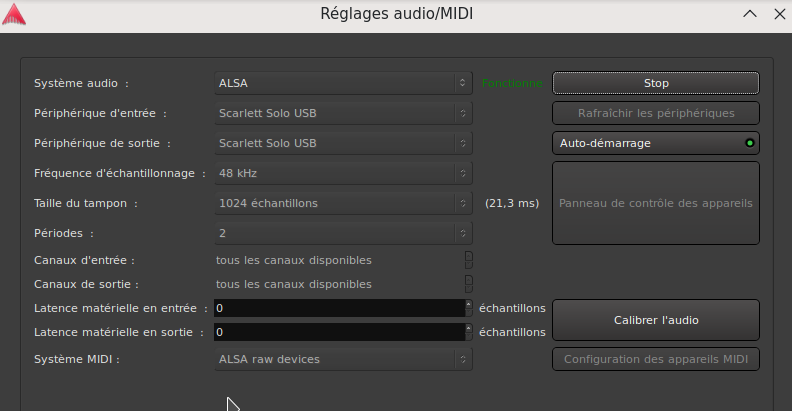Screen dimensions: 792x411
Task: Change the 48 kHz sample rate dropdown
Action: pyautogui.click(x=342, y=173)
